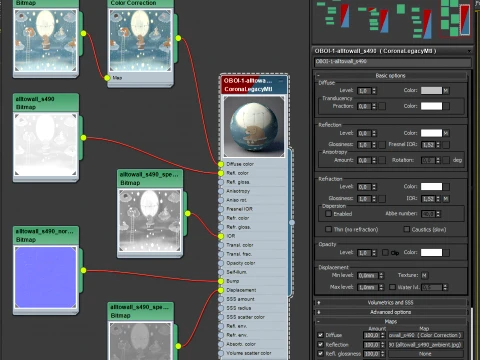Open the Diffuse map slot (Color Correction) button
This screenshot has height=360, width=480.
(425, 335)
